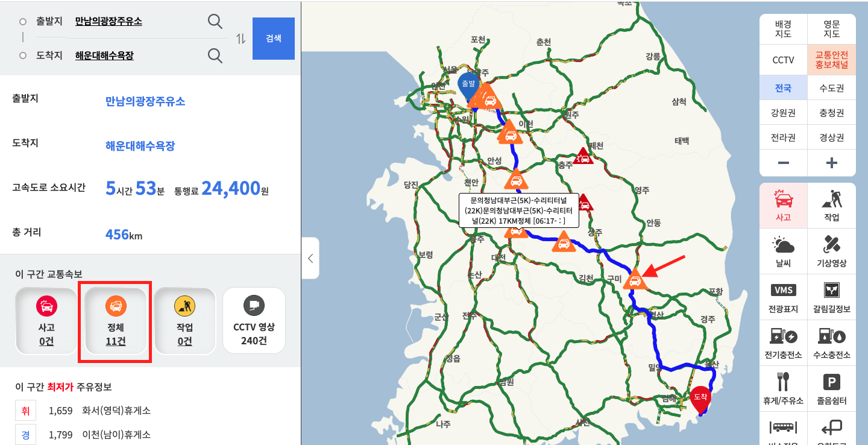Toggle the 졸음쉼터 parking rest icon
Screen dimensions: 868x445
pyautogui.click(x=832, y=389)
